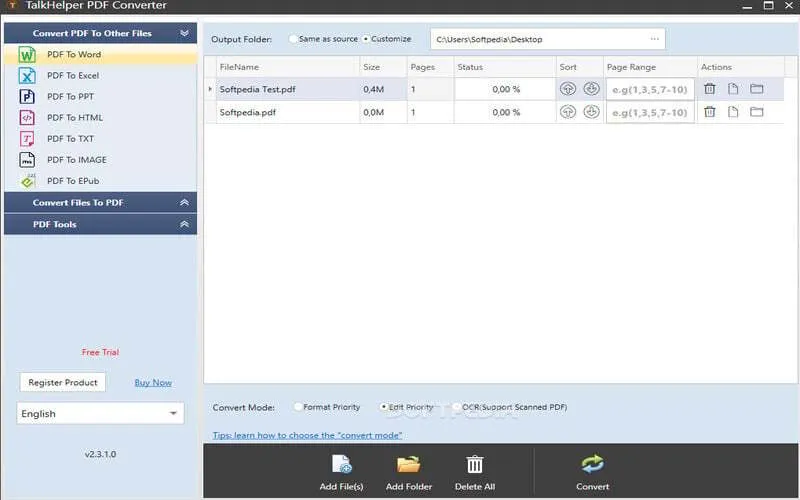Click Register Product button
The image size is (800, 500).
[63, 382]
